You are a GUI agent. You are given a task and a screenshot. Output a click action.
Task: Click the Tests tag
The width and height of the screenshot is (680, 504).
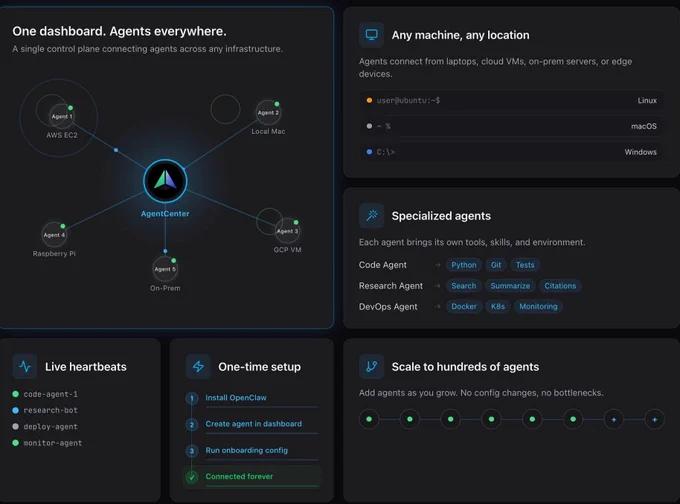click(525, 265)
